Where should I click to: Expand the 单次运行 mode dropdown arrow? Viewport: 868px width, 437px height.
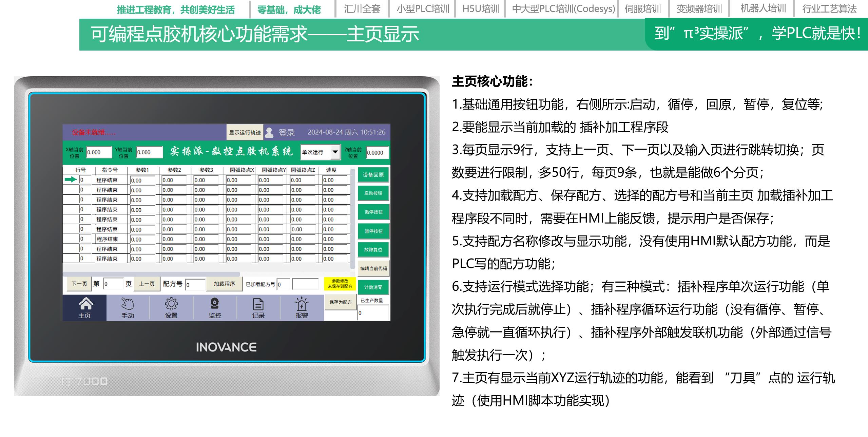335,152
